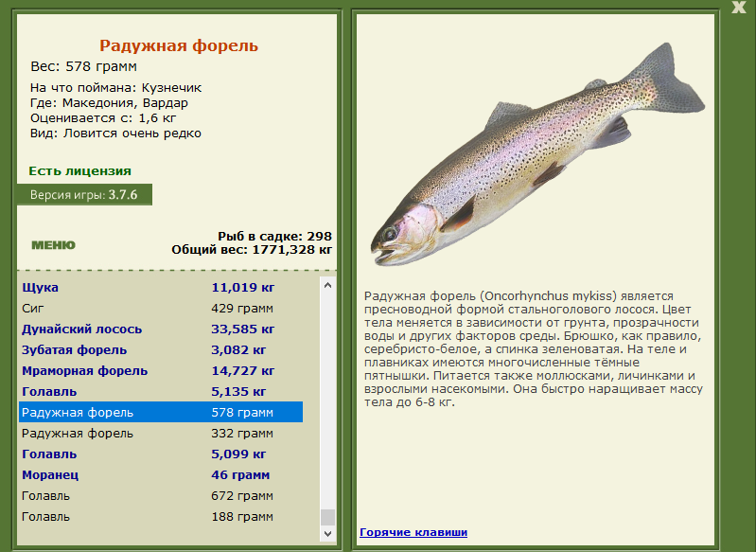Click the scroll down arrow of fish list

[x=328, y=533]
